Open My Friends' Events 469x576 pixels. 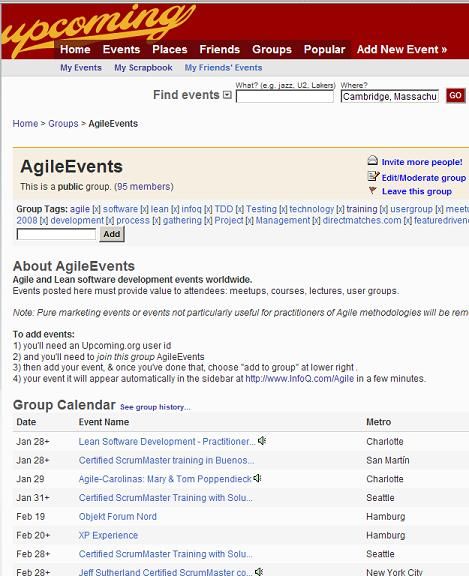[223, 68]
